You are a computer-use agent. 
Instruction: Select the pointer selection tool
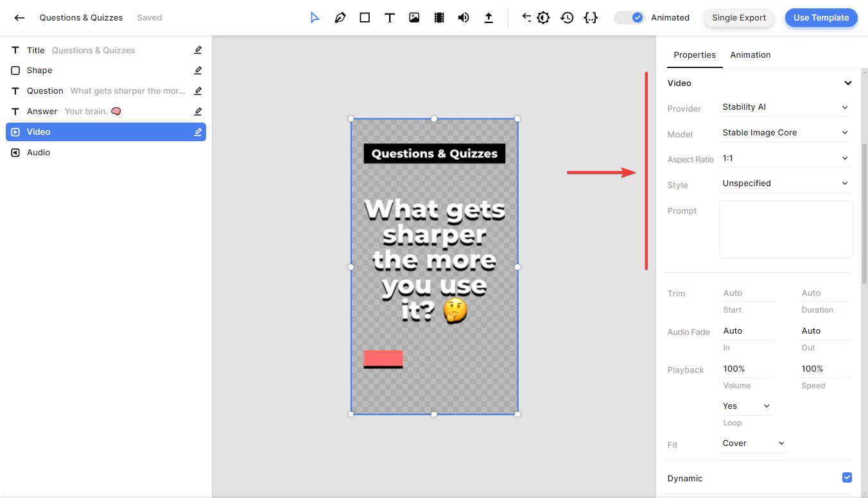[315, 18]
